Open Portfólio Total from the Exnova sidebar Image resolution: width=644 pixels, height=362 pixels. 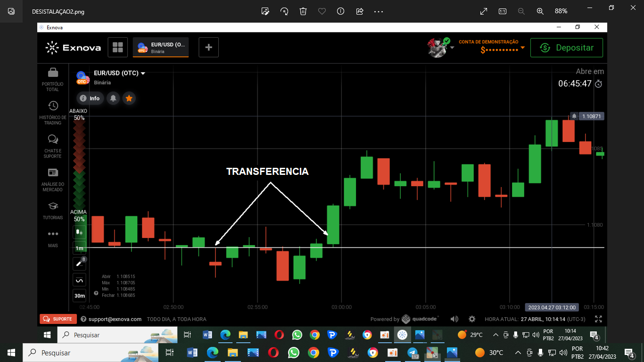[53, 79]
